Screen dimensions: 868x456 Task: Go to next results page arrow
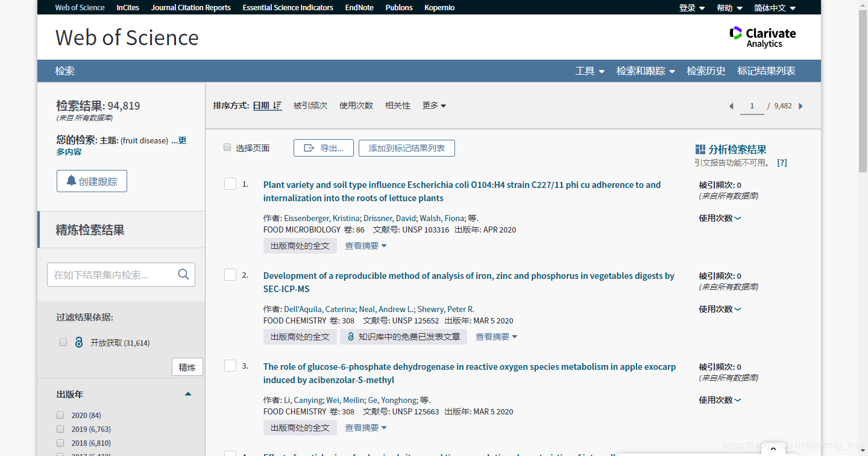point(801,106)
